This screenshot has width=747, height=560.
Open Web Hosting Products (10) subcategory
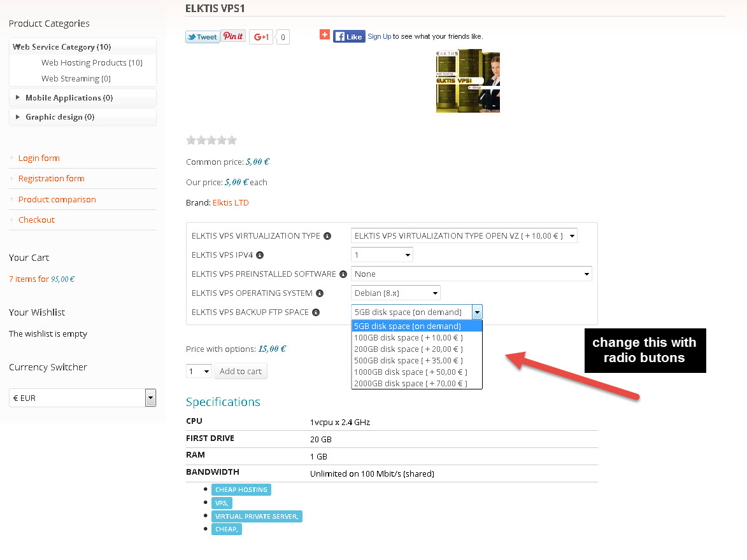click(92, 63)
